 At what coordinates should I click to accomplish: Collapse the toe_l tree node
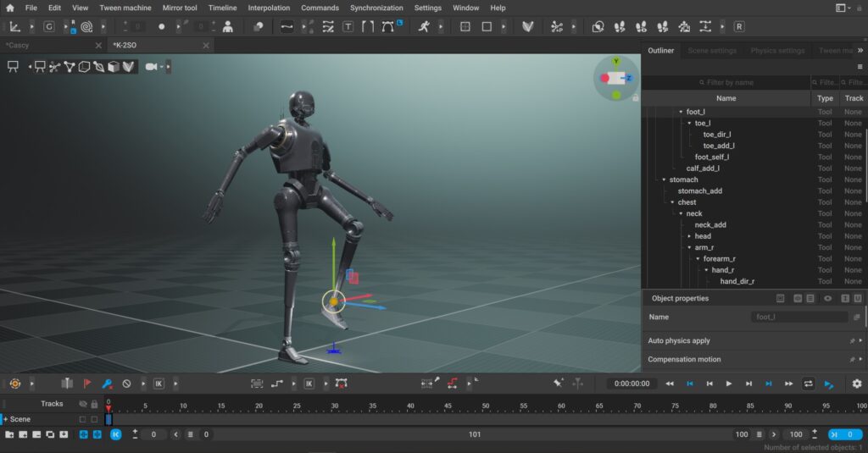point(689,123)
